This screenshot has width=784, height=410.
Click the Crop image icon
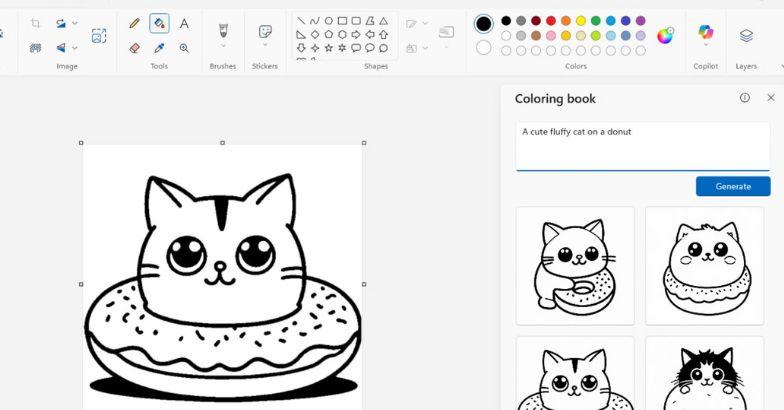(x=35, y=23)
